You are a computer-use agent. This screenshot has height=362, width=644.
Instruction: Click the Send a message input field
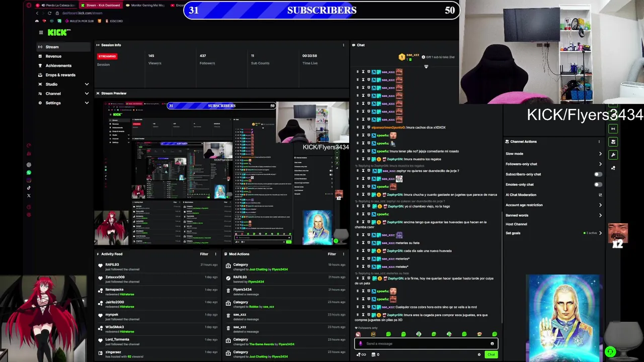click(x=427, y=344)
